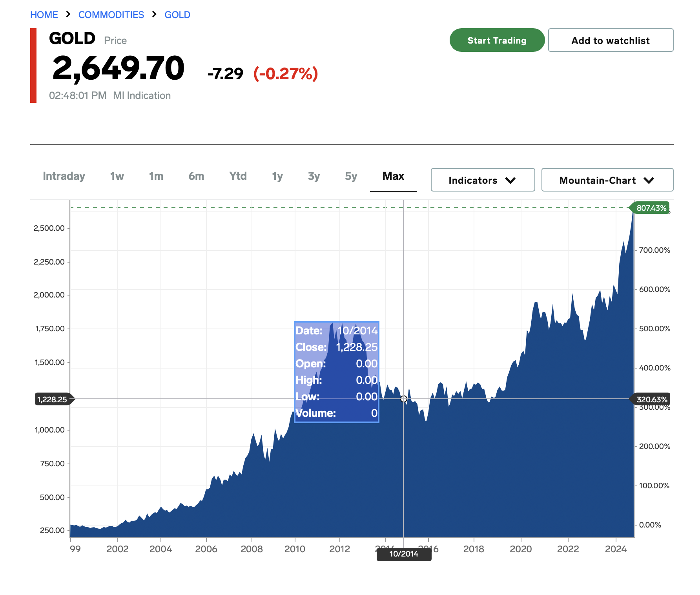Click the 700.00% right axis label

654,250
